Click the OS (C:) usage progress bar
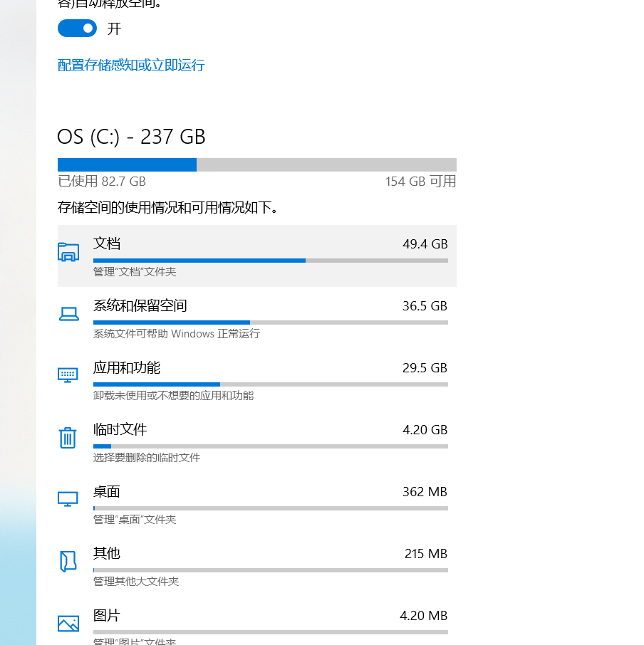644x645 pixels. point(256,164)
